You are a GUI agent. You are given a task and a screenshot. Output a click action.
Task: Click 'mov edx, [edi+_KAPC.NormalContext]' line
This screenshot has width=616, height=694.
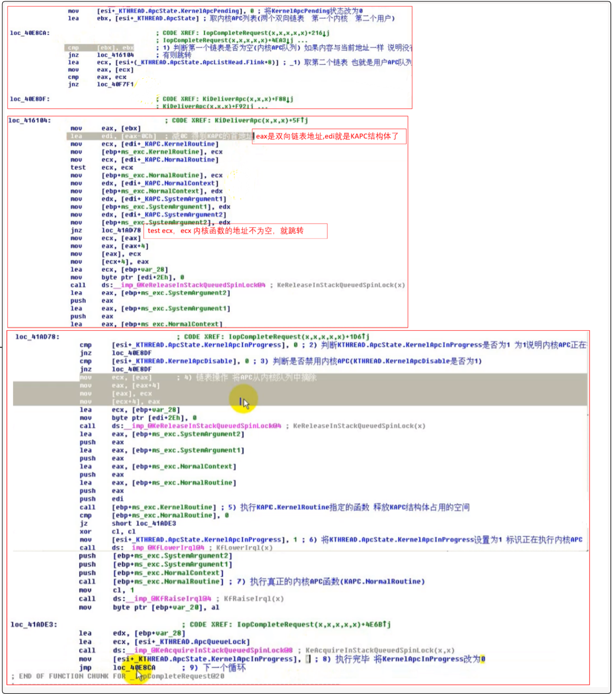pos(145,183)
